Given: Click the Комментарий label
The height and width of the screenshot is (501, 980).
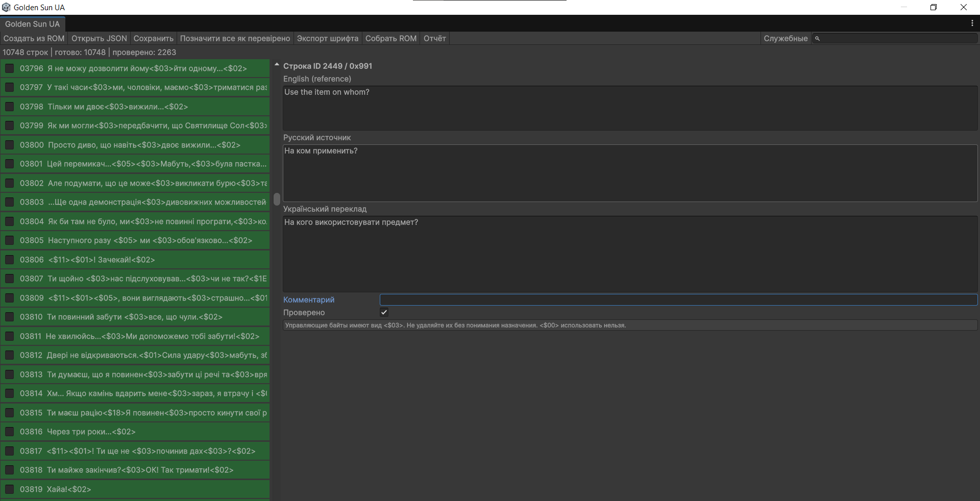Looking at the screenshot, I should point(309,300).
